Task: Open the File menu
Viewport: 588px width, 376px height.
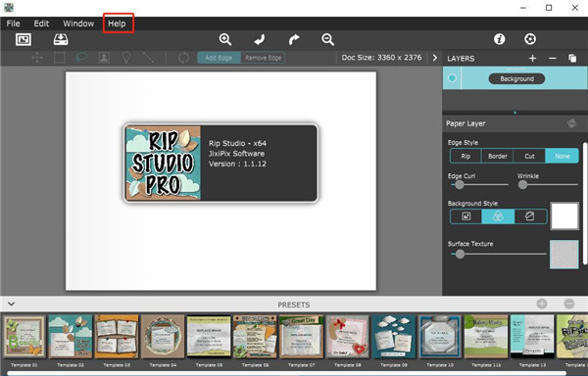Action: [x=13, y=23]
